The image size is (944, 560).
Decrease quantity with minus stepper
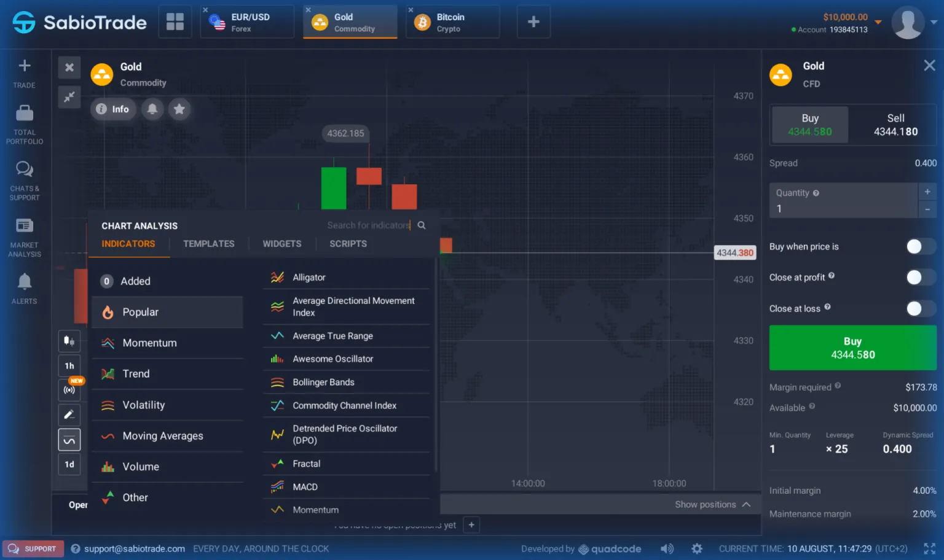pyautogui.click(x=927, y=209)
